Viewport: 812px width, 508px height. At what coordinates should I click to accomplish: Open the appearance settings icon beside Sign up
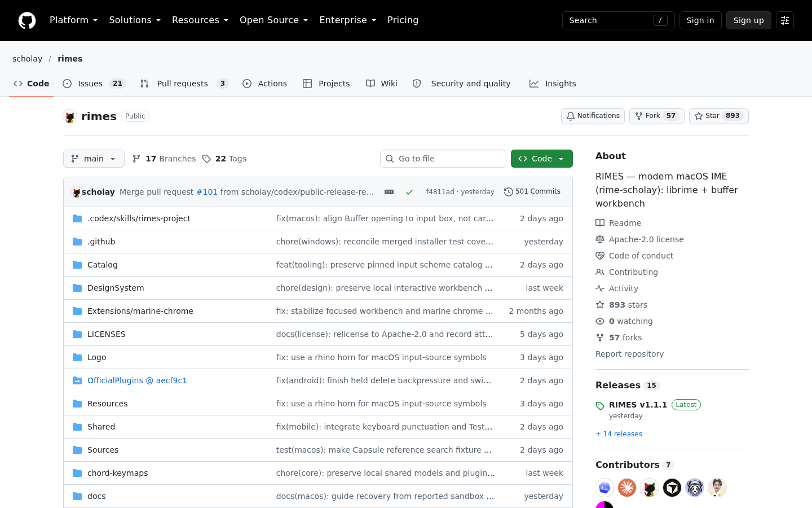[x=785, y=20]
